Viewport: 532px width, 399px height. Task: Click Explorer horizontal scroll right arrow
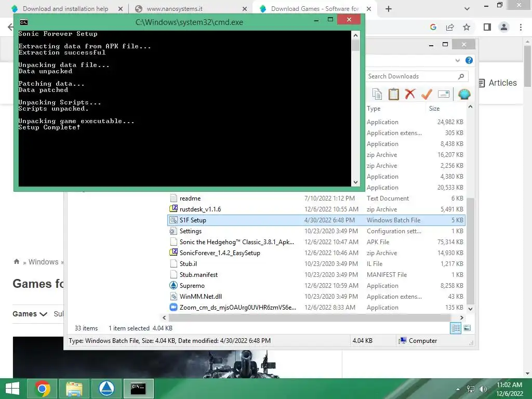pyautogui.click(x=461, y=318)
